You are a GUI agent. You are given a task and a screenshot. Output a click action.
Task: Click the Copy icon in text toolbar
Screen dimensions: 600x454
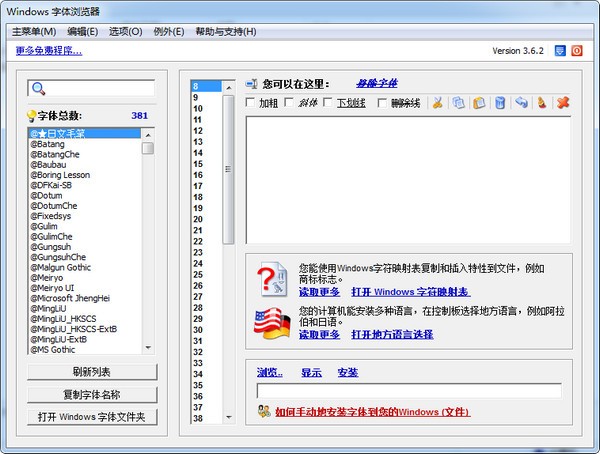[458, 103]
